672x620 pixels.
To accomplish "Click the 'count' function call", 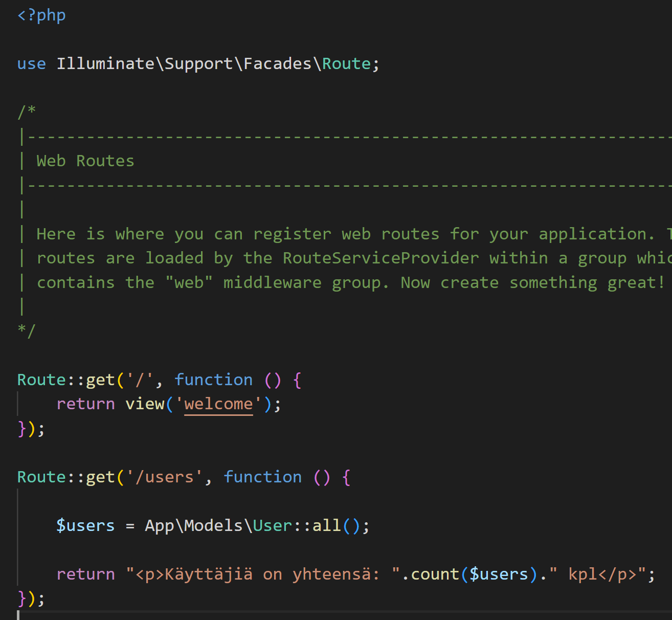I will tap(435, 574).
